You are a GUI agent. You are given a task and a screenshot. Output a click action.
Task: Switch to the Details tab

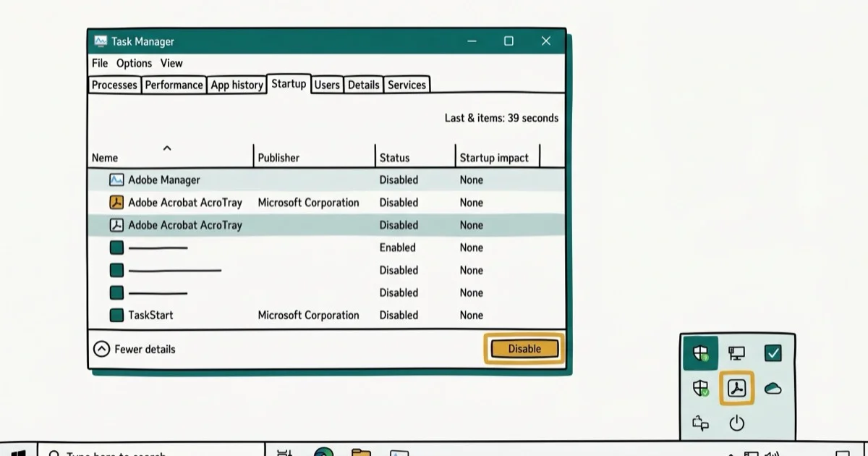tap(363, 85)
